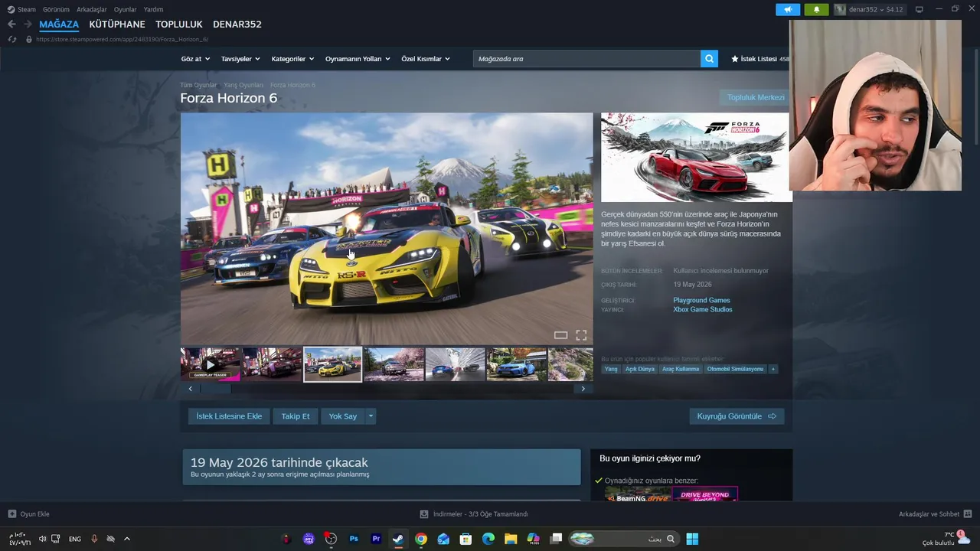The image size is (980, 551).
Task: Open dropdown arrow beside Yok Say
Action: [371, 416]
